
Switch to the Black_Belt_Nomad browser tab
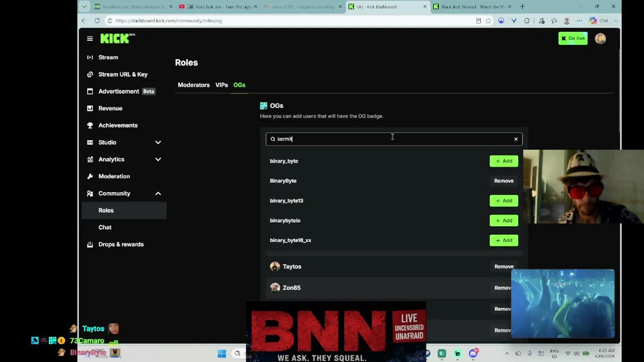472,7
